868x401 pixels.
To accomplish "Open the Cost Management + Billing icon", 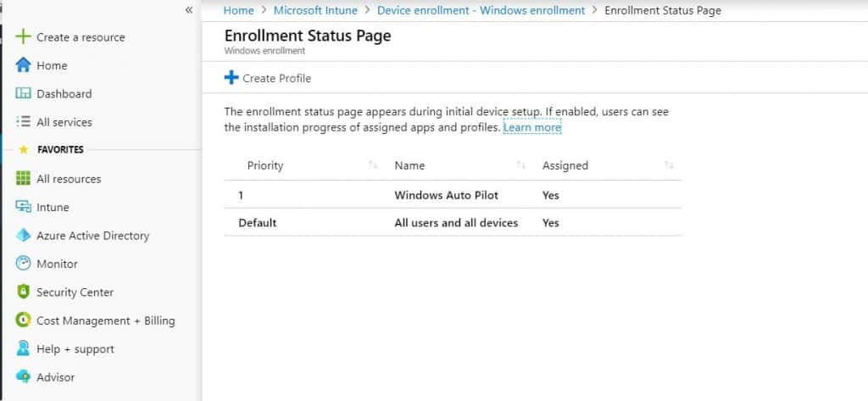I will pyautogui.click(x=23, y=320).
